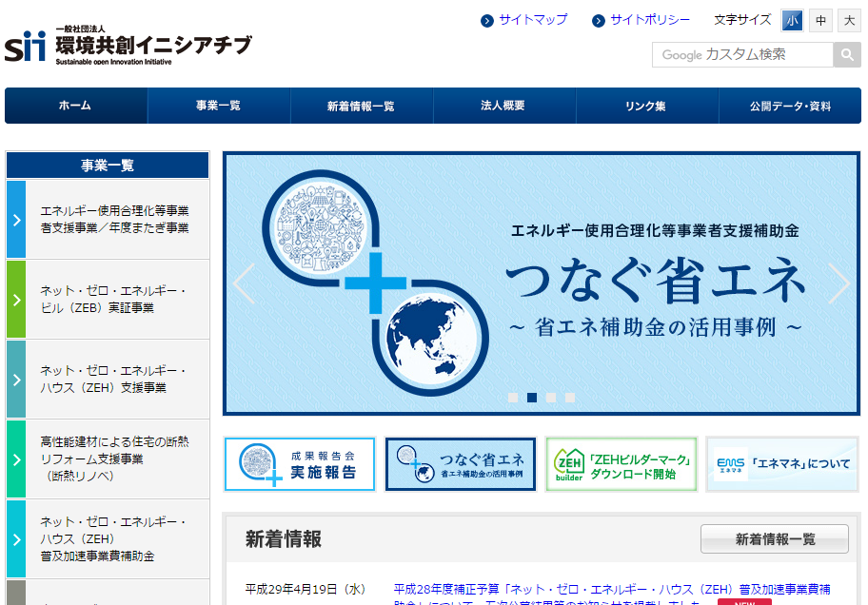
Task: Open エネルギー使用合理化等事業者支援事業 sidebar link
Action: click(x=114, y=219)
